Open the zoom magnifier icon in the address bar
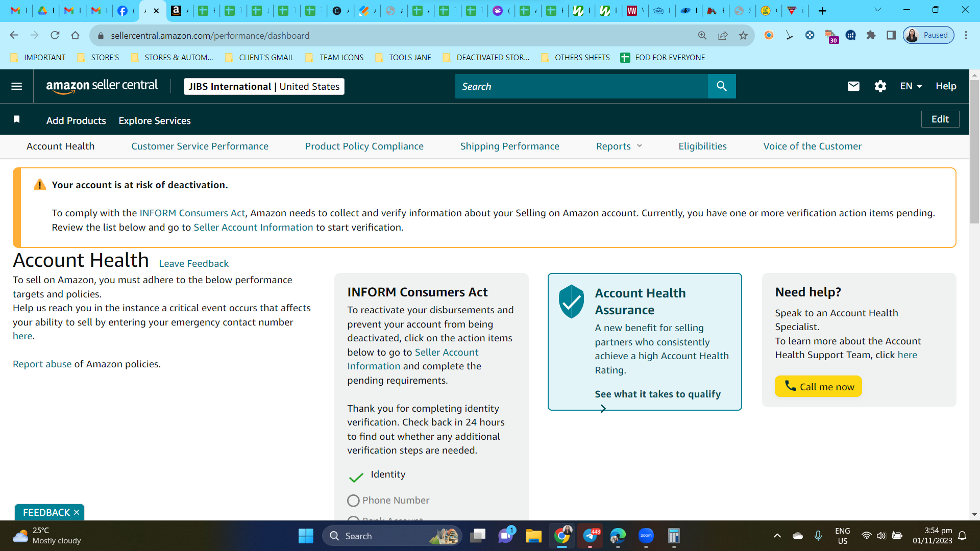This screenshot has width=980, height=551. click(x=702, y=35)
